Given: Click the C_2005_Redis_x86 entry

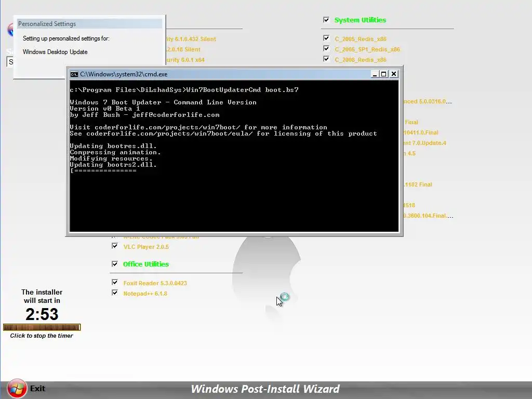Looking at the screenshot, I should 361,39.
